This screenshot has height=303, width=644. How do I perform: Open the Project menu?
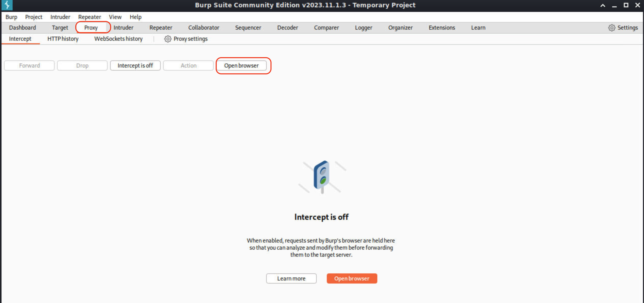[x=34, y=17]
